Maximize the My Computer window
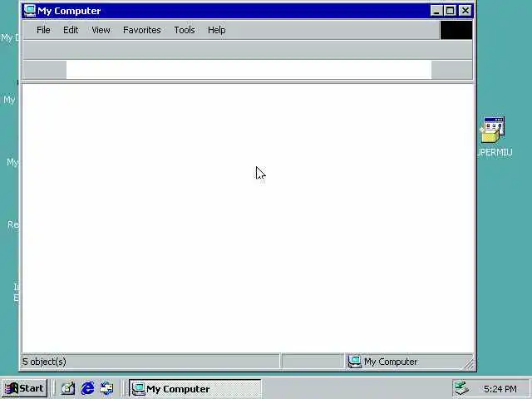This screenshot has width=532, height=399. click(x=450, y=11)
